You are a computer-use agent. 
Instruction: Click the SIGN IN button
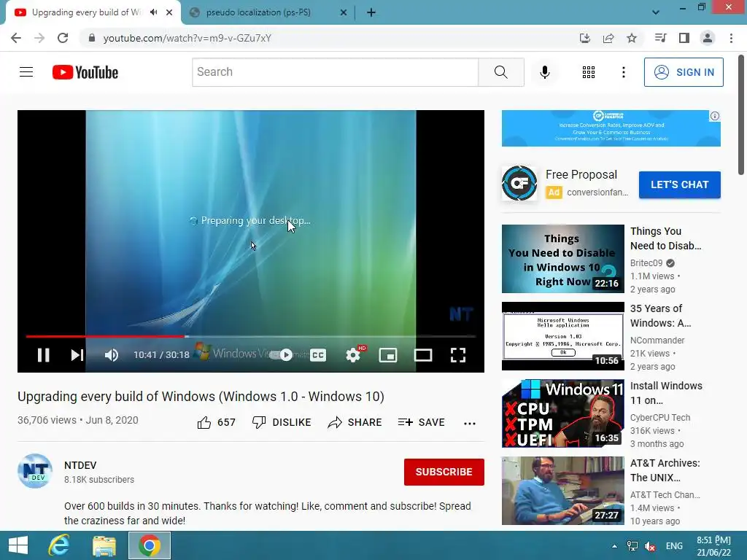pos(684,72)
